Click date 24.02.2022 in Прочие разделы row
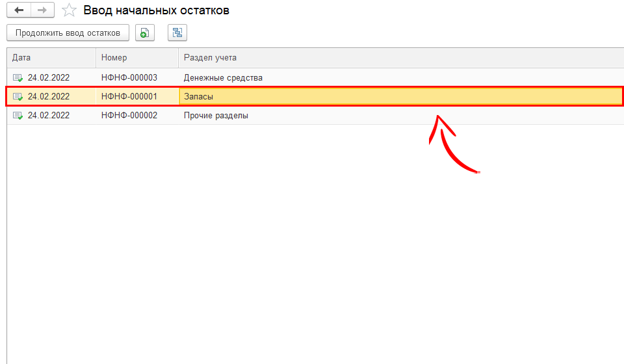The width and height of the screenshot is (624, 364). (x=49, y=116)
